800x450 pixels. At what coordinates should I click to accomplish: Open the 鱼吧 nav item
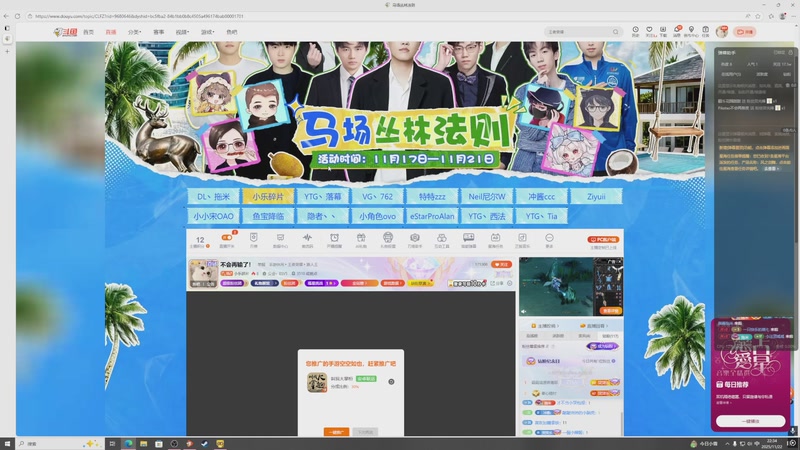coord(232,32)
